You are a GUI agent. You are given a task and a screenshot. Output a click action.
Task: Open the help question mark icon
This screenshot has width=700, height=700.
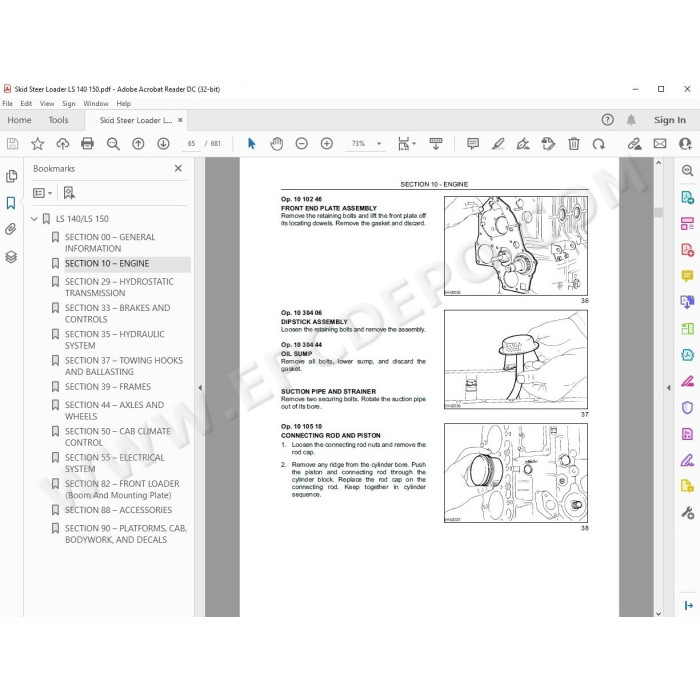click(608, 120)
